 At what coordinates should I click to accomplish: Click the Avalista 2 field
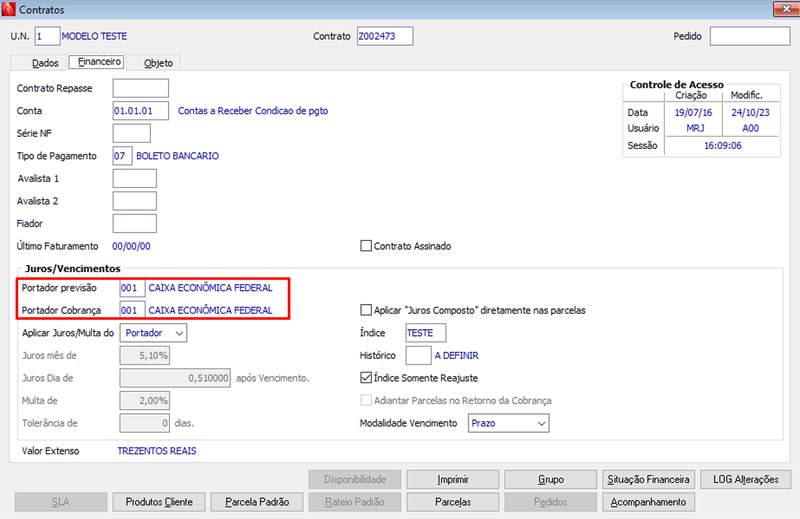tap(134, 201)
